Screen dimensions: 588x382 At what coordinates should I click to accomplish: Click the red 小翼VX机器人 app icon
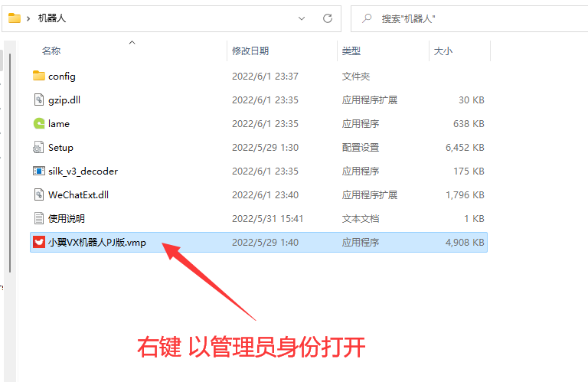(40, 242)
